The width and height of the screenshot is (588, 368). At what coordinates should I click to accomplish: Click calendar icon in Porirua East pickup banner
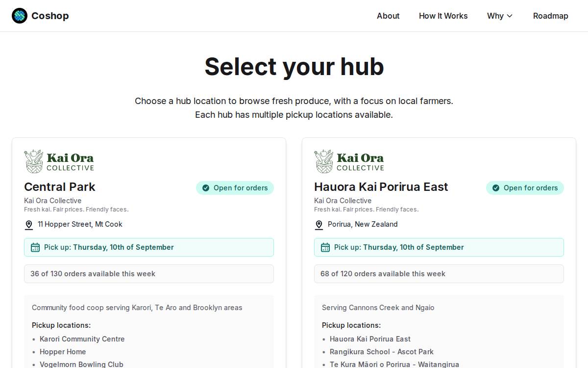[325, 247]
